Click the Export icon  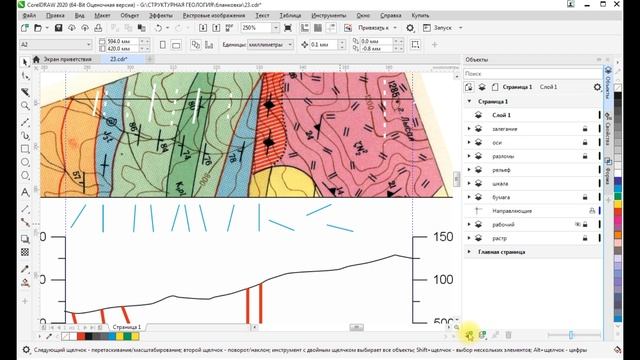pos(216,28)
